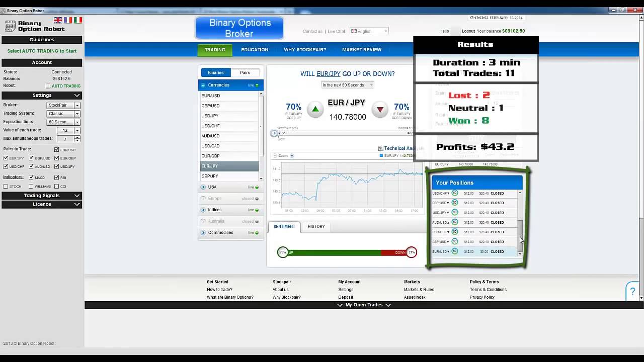Open the Expiration time dropdown

pos(63,122)
